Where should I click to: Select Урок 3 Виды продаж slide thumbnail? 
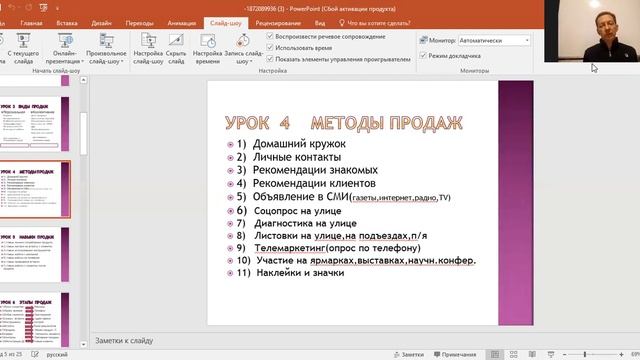point(34,124)
